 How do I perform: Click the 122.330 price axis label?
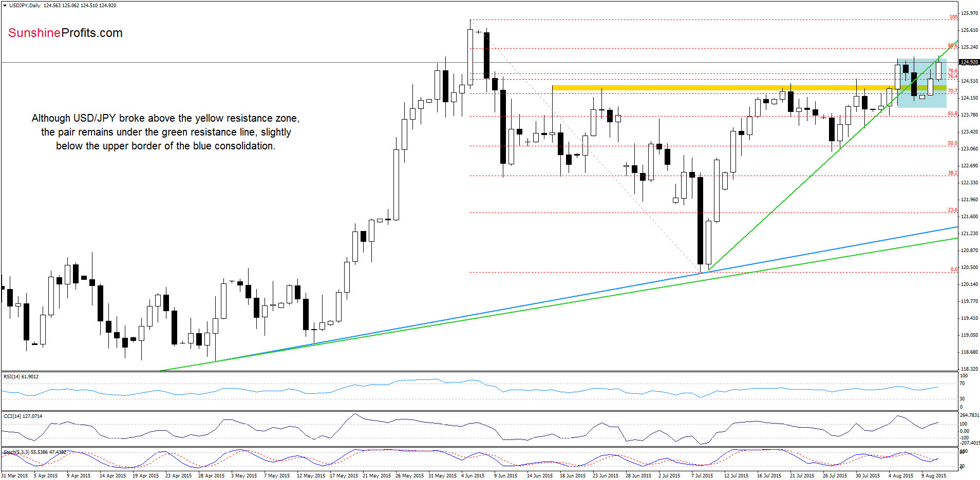coord(969,183)
